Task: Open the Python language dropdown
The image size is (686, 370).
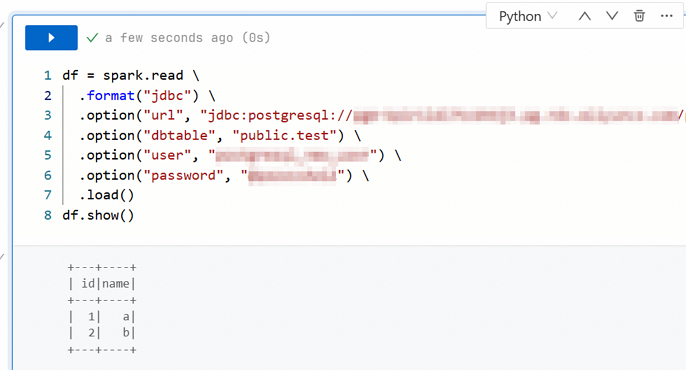Action: [x=528, y=16]
